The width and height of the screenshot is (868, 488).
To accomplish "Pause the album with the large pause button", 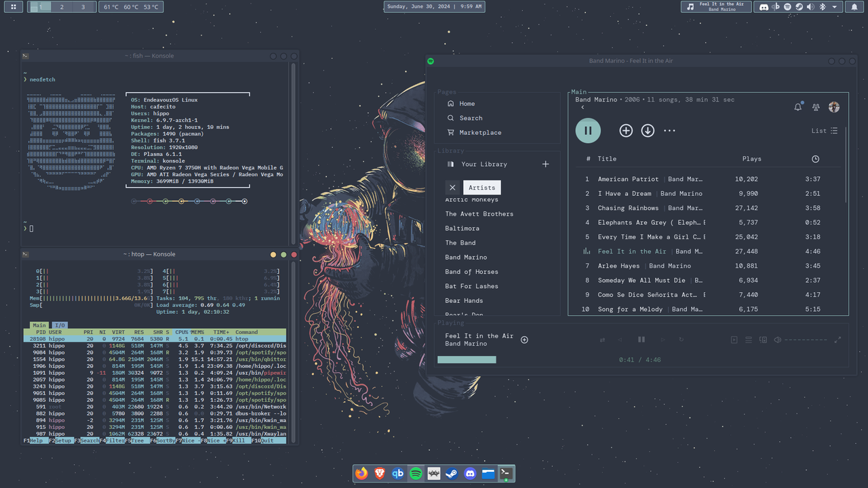I will coord(588,130).
